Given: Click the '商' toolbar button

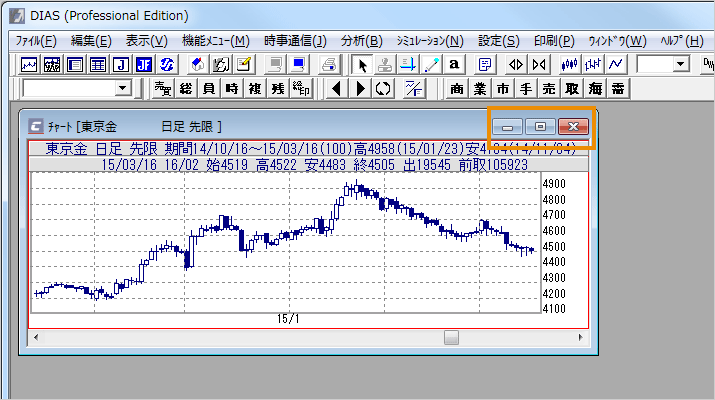Looking at the screenshot, I should pyautogui.click(x=457, y=89).
